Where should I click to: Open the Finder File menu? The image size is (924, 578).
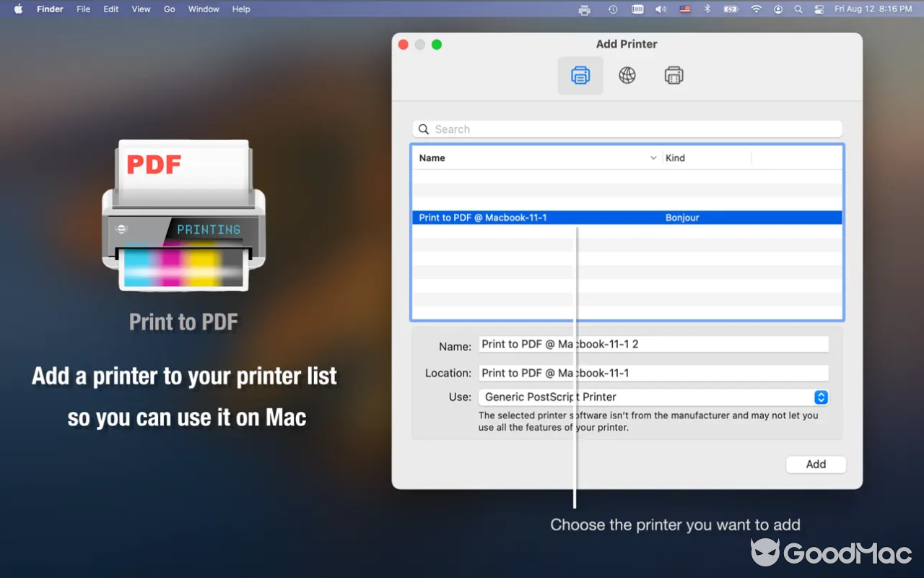pos(83,9)
